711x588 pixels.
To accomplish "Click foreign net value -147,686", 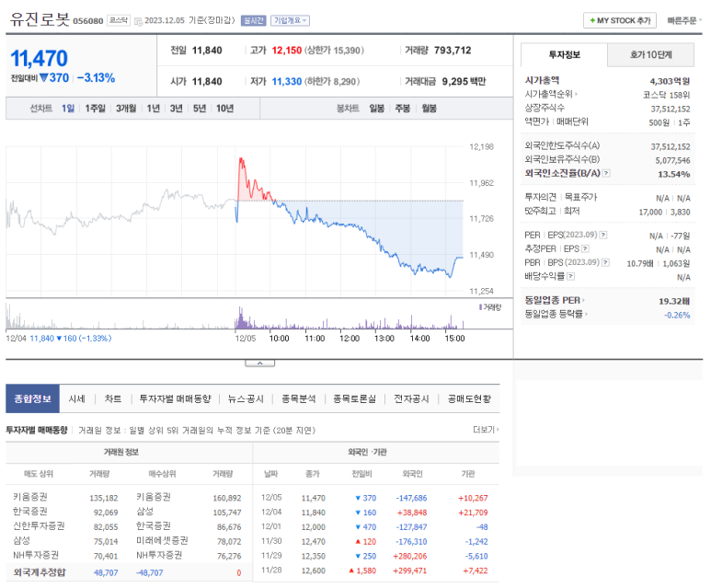I will (411, 498).
